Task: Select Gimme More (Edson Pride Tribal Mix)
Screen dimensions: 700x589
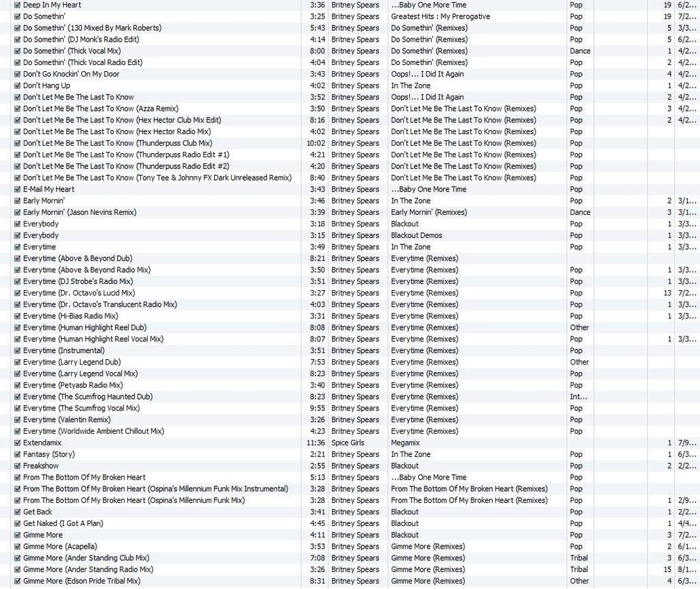Action: tap(81, 581)
